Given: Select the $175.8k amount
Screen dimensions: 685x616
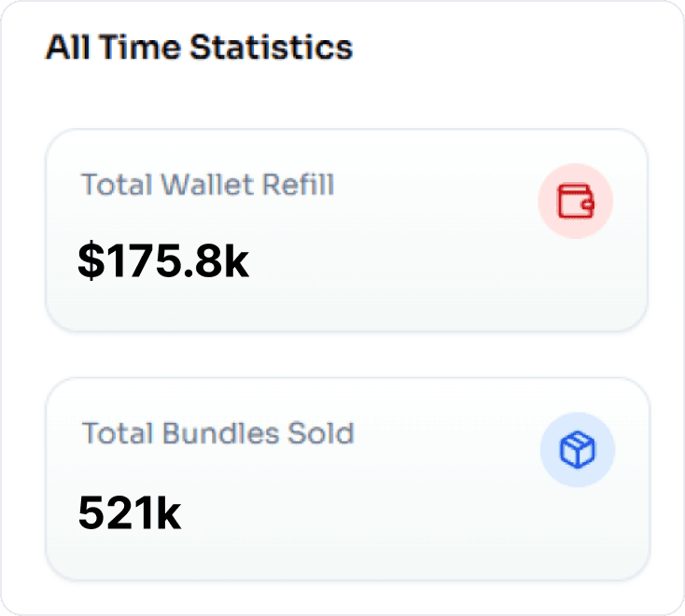Looking at the screenshot, I should point(163,262).
